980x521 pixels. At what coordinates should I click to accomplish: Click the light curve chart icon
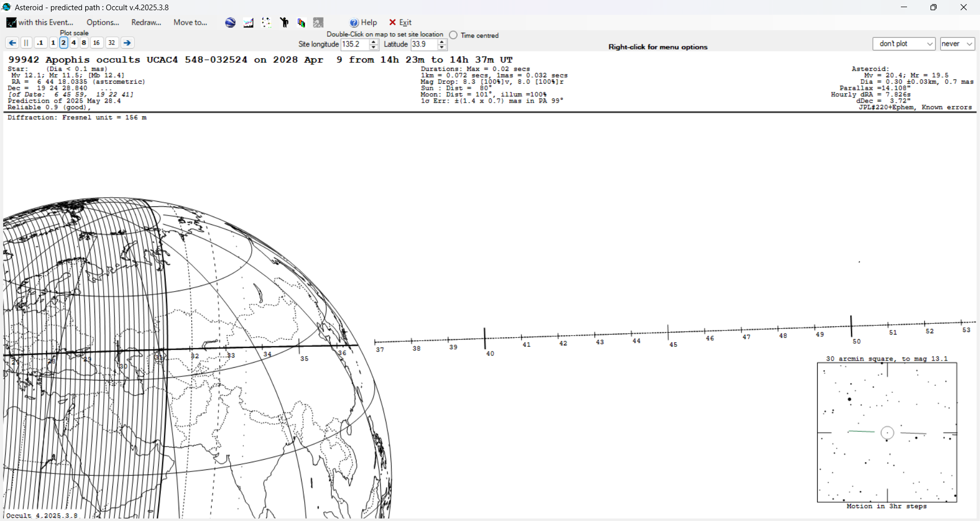click(249, 22)
